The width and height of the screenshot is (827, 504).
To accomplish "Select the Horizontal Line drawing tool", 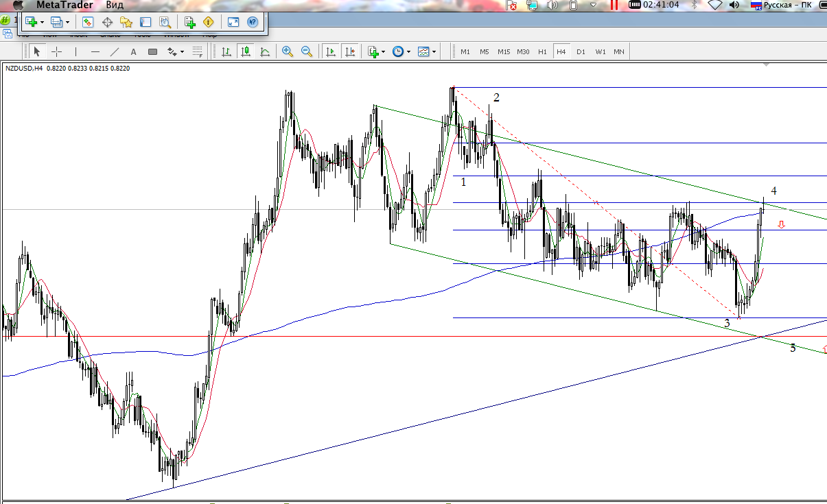I will pos(95,51).
